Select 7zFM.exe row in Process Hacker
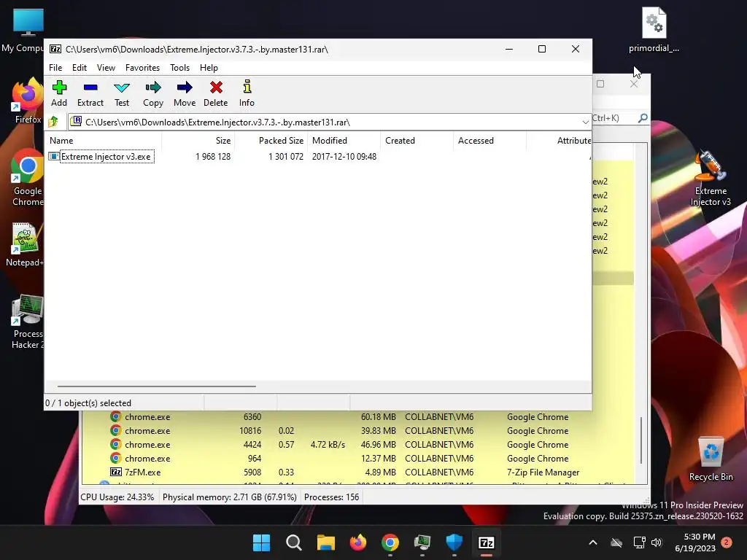 click(357, 472)
